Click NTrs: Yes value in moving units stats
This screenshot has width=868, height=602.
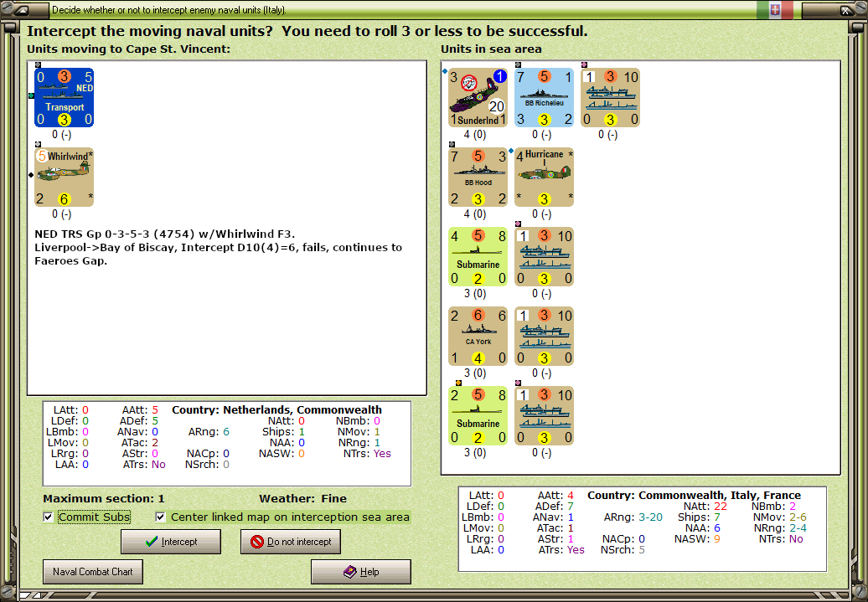[x=382, y=454]
